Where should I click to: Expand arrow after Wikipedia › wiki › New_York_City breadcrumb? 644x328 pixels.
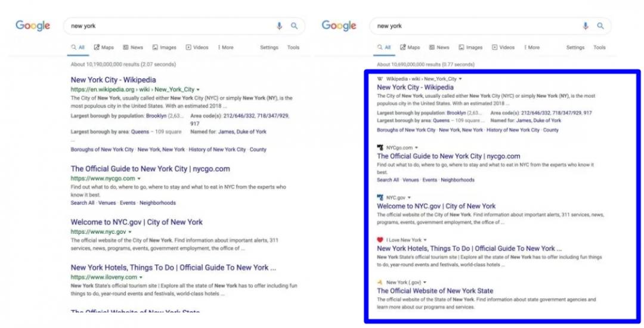pyautogui.click(x=460, y=79)
